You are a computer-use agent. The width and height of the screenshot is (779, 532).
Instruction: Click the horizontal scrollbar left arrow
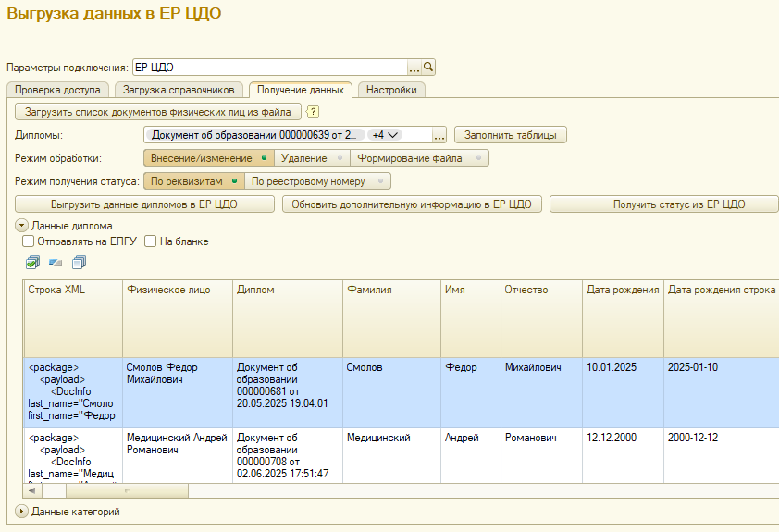coord(32,490)
